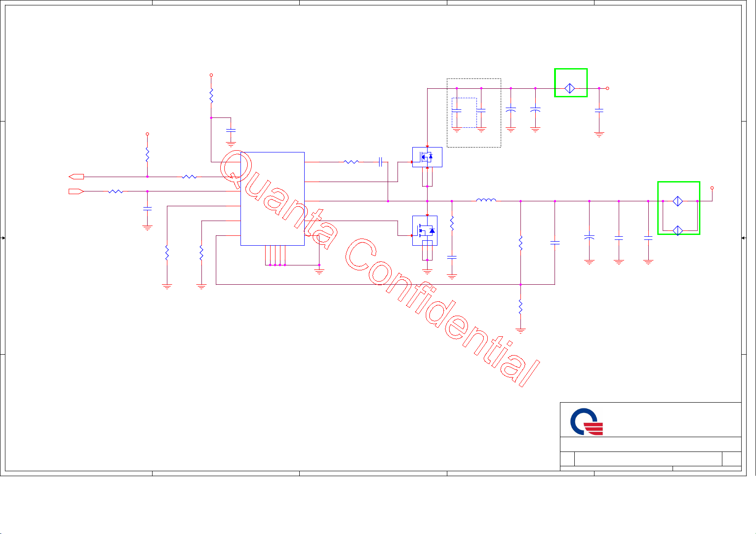Select the upper MOSFET symbol

(x=427, y=157)
